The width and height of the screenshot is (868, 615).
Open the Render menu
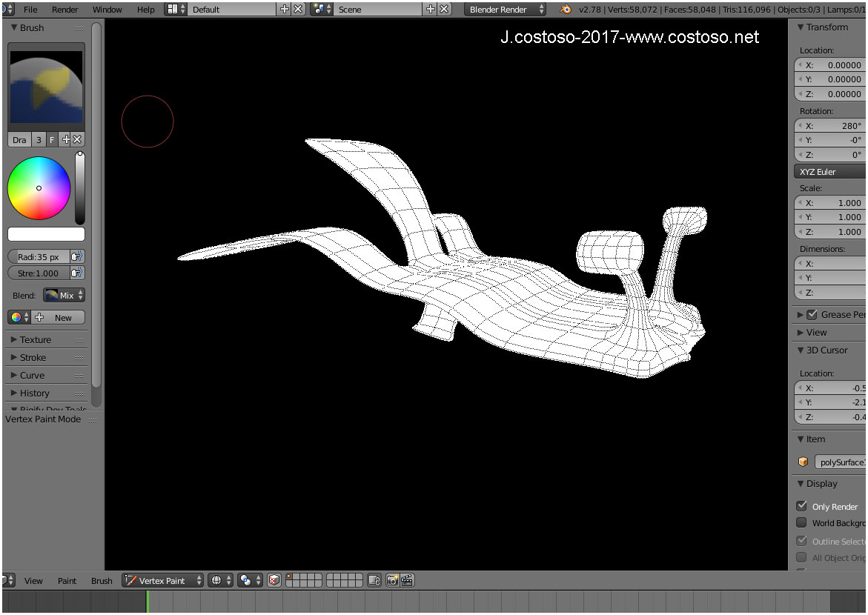[65, 10]
